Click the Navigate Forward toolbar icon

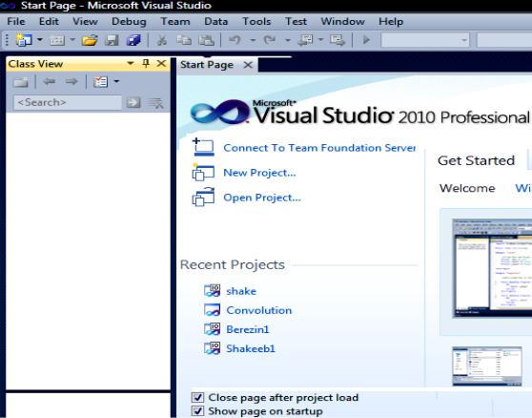(338, 40)
